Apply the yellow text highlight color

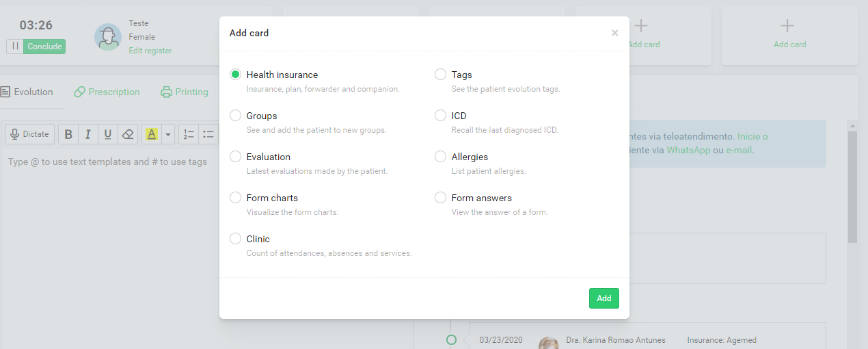point(152,134)
